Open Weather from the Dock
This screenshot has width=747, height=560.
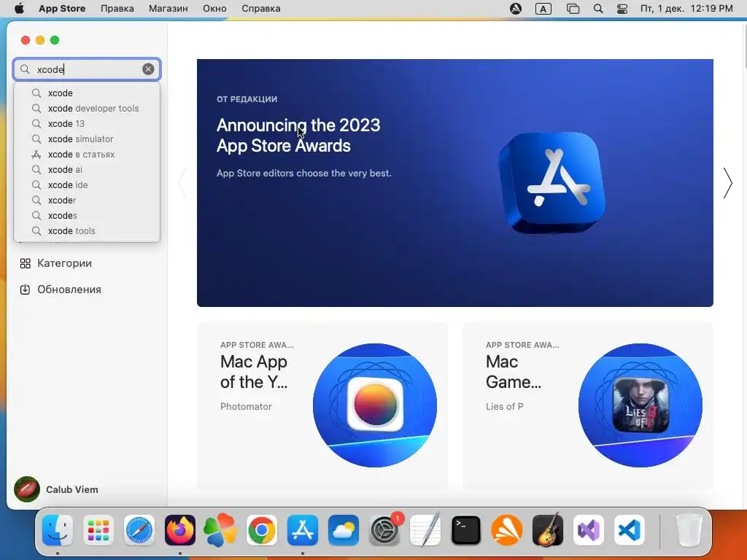pyautogui.click(x=344, y=530)
